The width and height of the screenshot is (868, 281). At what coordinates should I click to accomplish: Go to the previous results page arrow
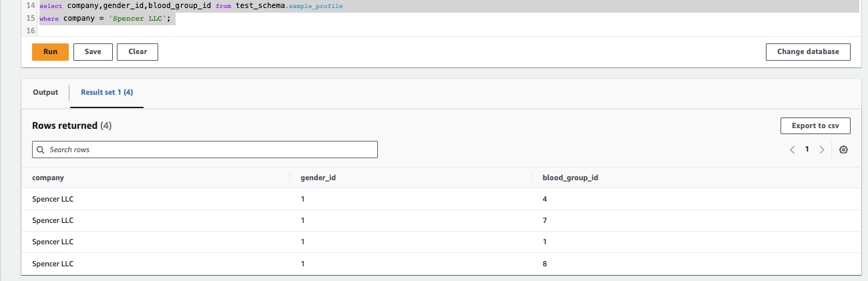(793, 150)
